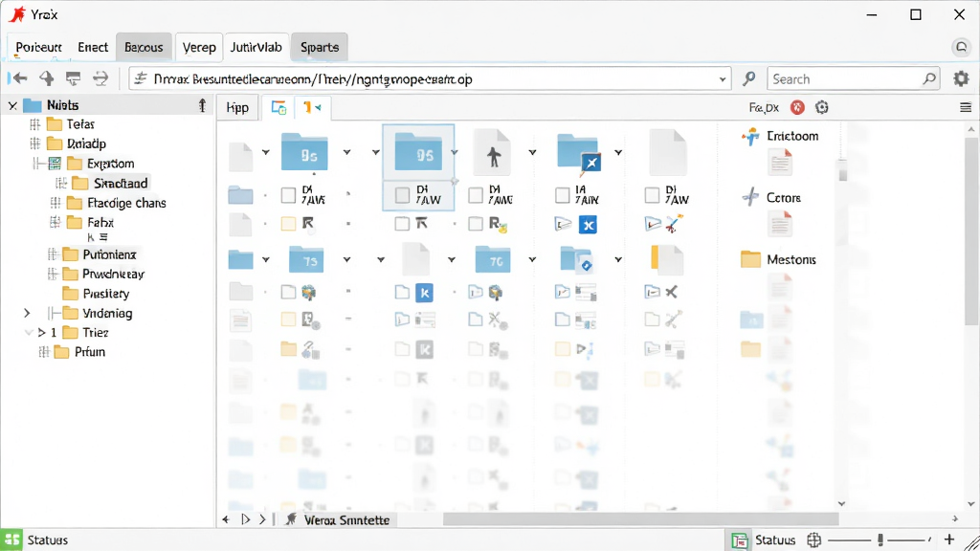980x551 pixels.
Task: Open the hamburger menu at the panel's right
Action: (x=965, y=107)
